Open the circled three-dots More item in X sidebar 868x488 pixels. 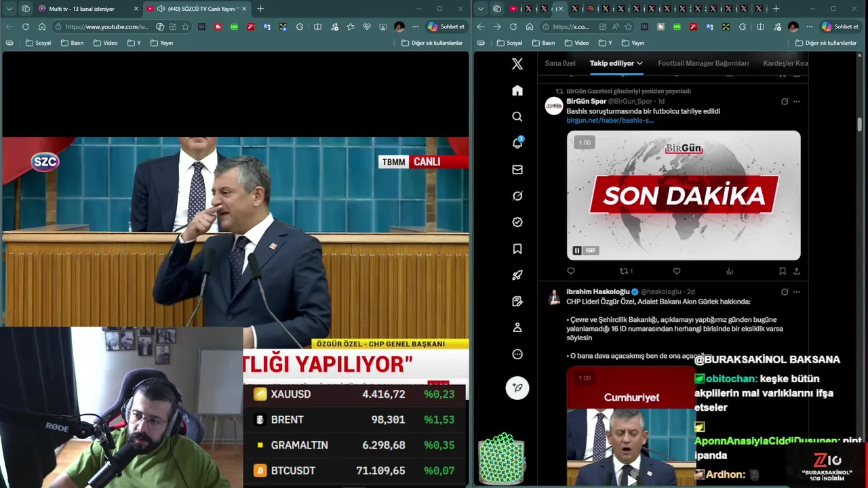click(517, 354)
